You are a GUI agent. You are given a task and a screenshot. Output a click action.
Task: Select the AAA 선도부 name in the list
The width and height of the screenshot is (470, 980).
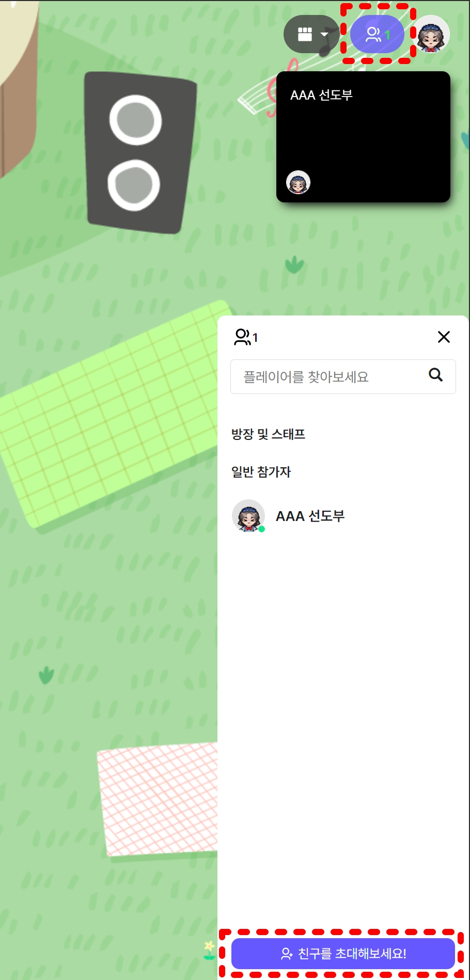pos(310,516)
